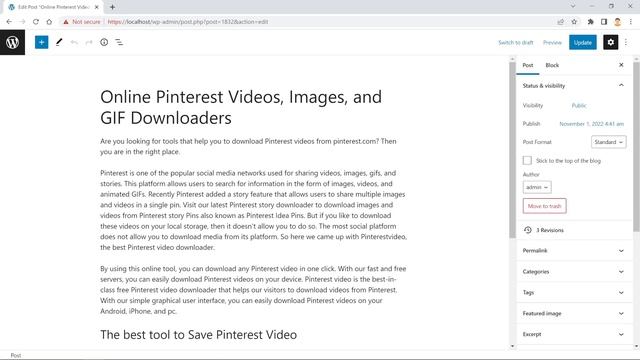Click the editor scrollbar down arrow

tap(512, 346)
